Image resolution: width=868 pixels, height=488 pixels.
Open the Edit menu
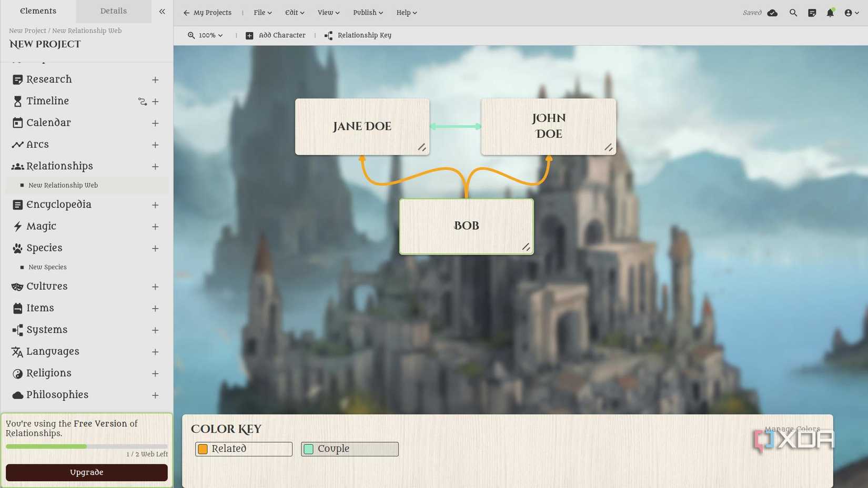294,12
